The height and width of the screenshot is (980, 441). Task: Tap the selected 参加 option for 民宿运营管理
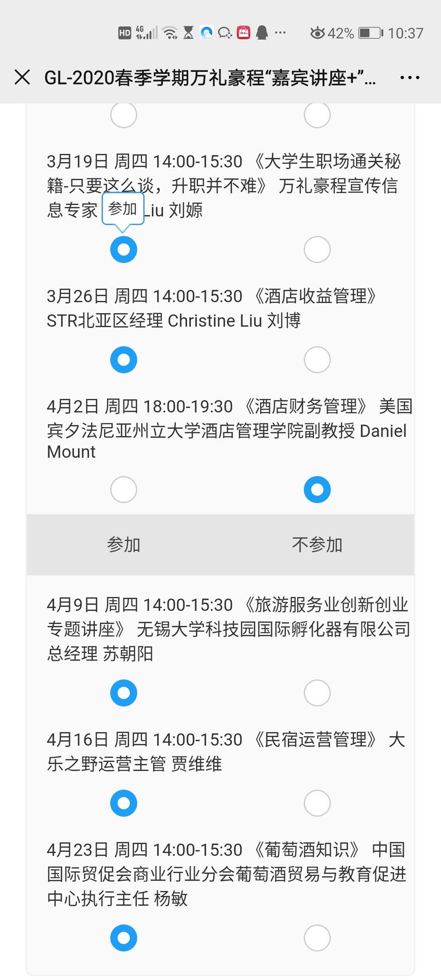[123, 803]
